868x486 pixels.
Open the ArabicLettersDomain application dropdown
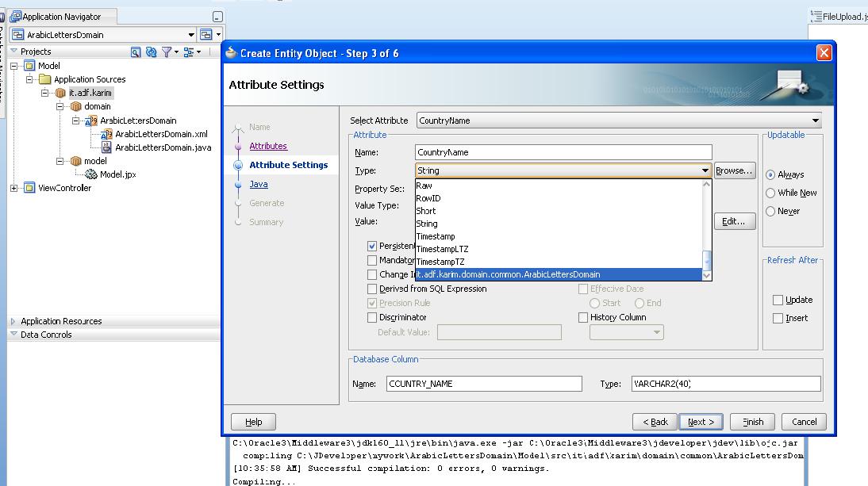191,35
